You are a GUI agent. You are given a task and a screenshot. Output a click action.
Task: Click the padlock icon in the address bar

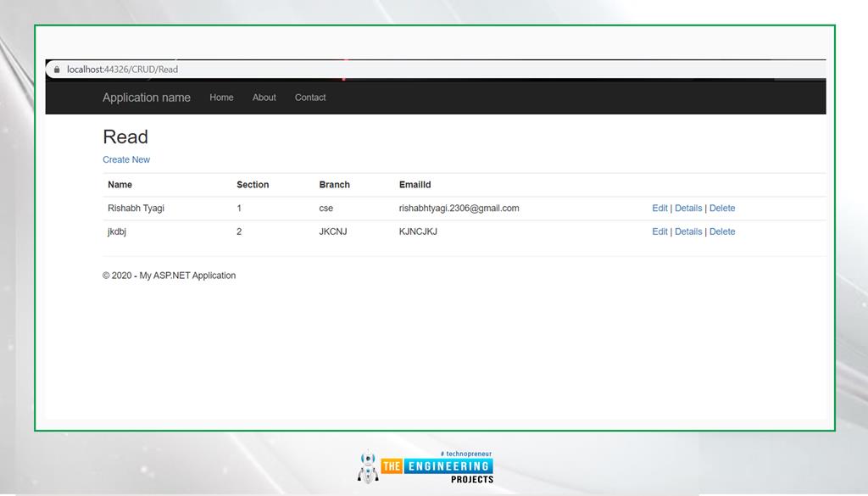(x=57, y=70)
